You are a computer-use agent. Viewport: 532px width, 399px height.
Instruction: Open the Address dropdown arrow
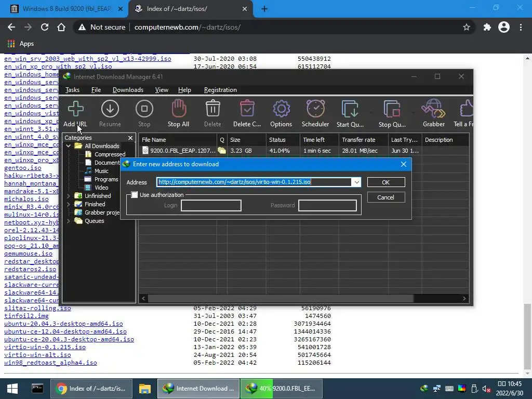[356, 182]
